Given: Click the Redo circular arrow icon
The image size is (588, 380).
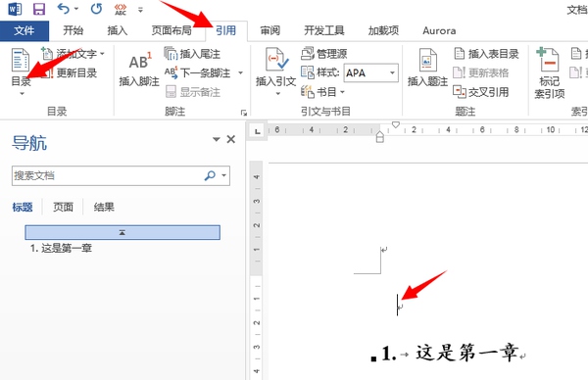Looking at the screenshot, I should point(96,8).
